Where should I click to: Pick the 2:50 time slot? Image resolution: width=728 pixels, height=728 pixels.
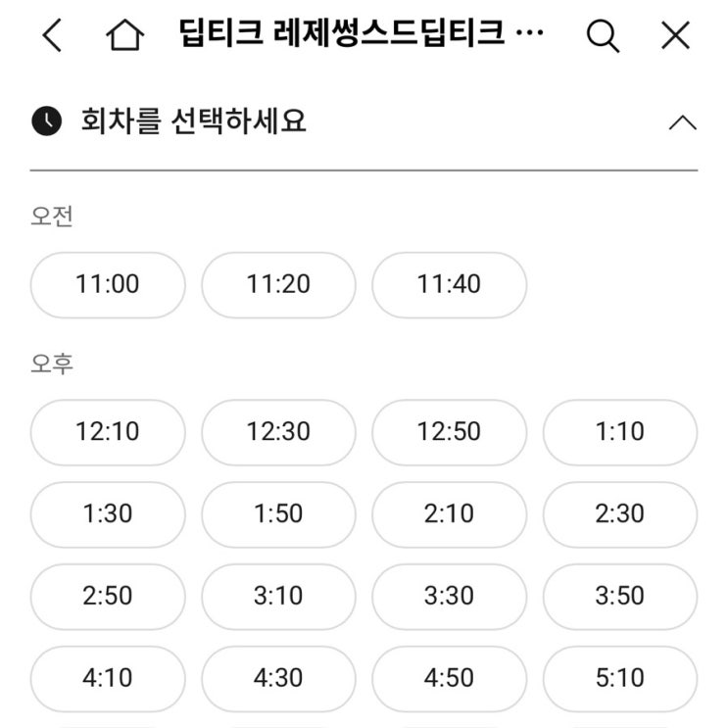tap(108, 596)
